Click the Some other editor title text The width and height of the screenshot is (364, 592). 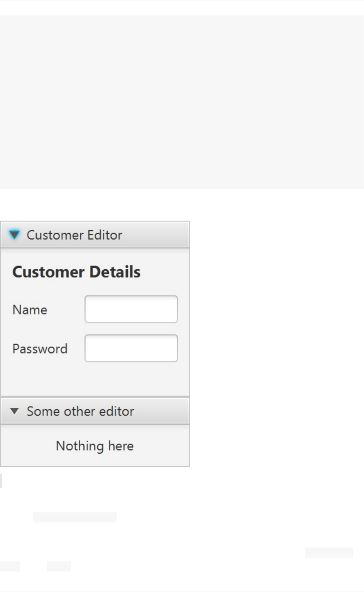tap(80, 411)
